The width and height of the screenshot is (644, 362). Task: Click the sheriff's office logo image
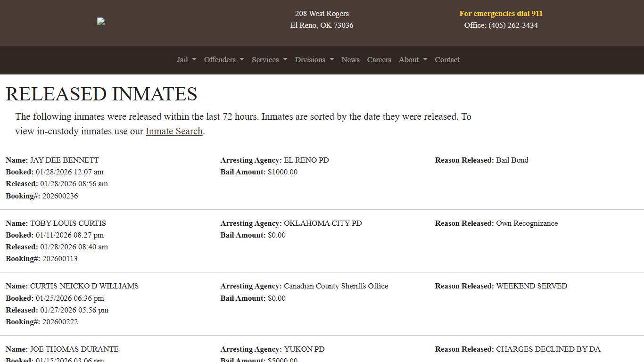(101, 21)
